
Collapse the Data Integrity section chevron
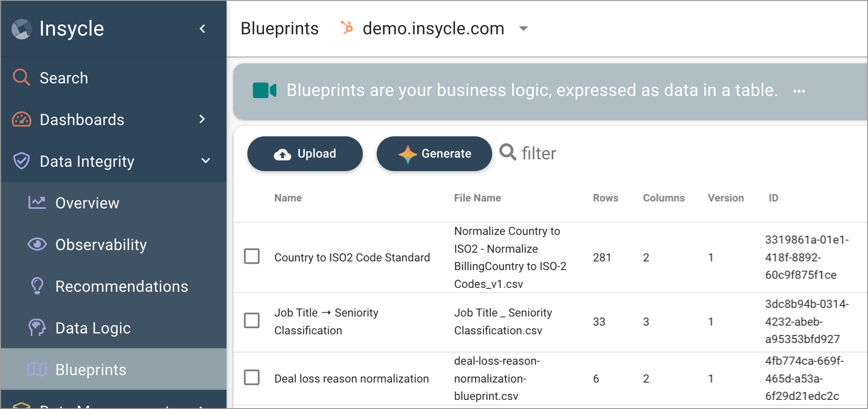click(x=206, y=161)
